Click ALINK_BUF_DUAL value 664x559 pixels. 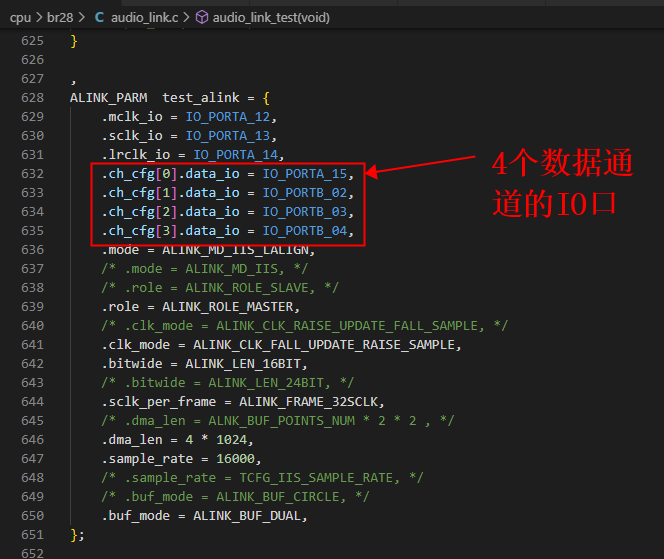tap(247, 515)
